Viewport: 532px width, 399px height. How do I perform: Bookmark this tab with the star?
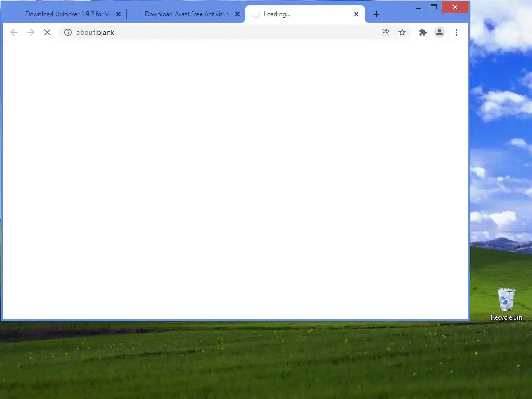(402, 32)
